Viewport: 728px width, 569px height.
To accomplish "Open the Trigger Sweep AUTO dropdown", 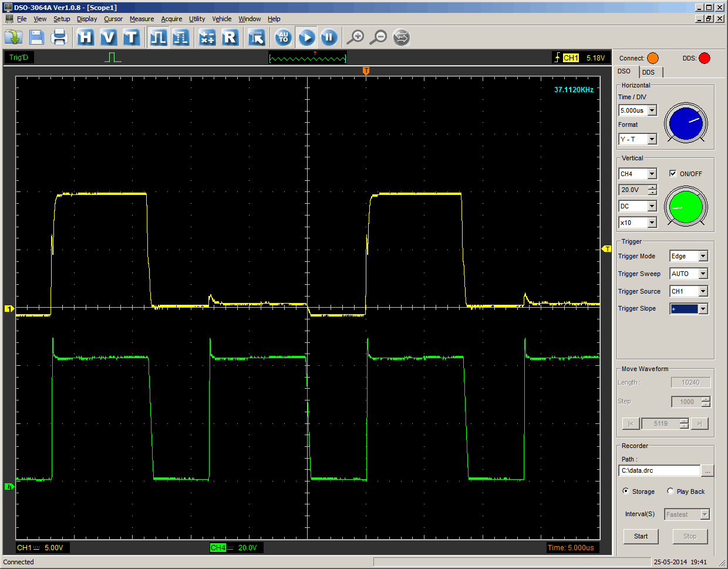I will 703,274.
